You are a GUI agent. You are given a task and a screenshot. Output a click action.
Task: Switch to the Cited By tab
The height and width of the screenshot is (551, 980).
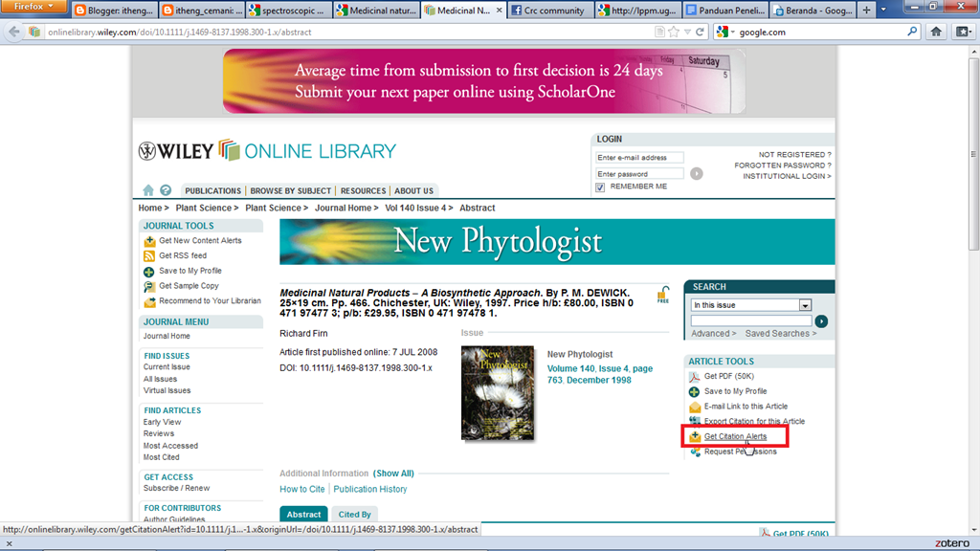354,514
